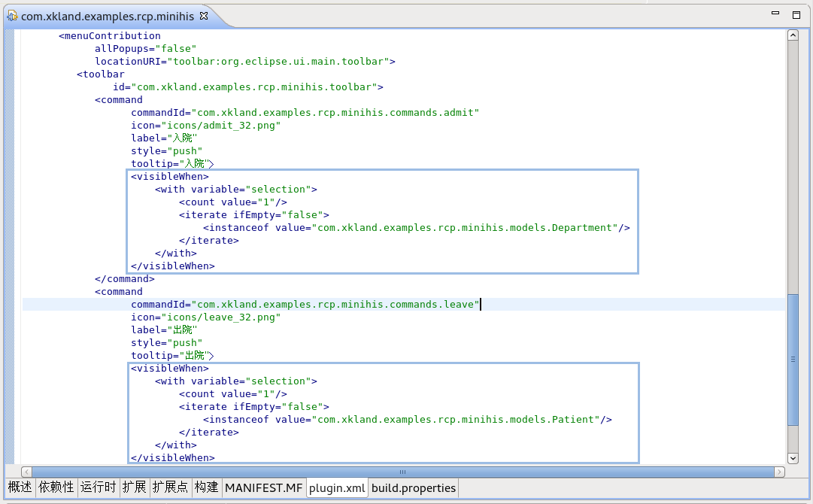
Task: Click the tooltip="出院" line
Action: pos(172,356)
